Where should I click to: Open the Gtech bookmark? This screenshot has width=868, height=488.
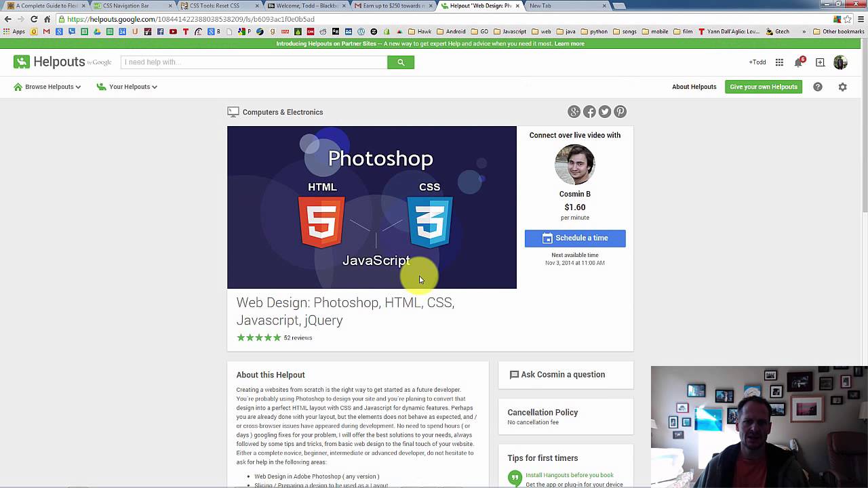click(x=778, y=31)
